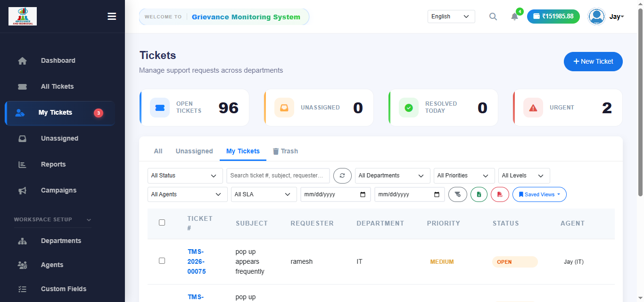
Task: Click the first date input field
Action: (335, 194)
